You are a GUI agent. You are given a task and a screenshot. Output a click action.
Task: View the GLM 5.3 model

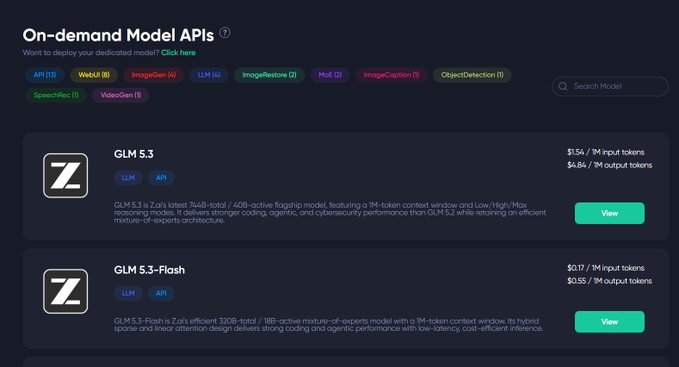click(x=609, y=213)
